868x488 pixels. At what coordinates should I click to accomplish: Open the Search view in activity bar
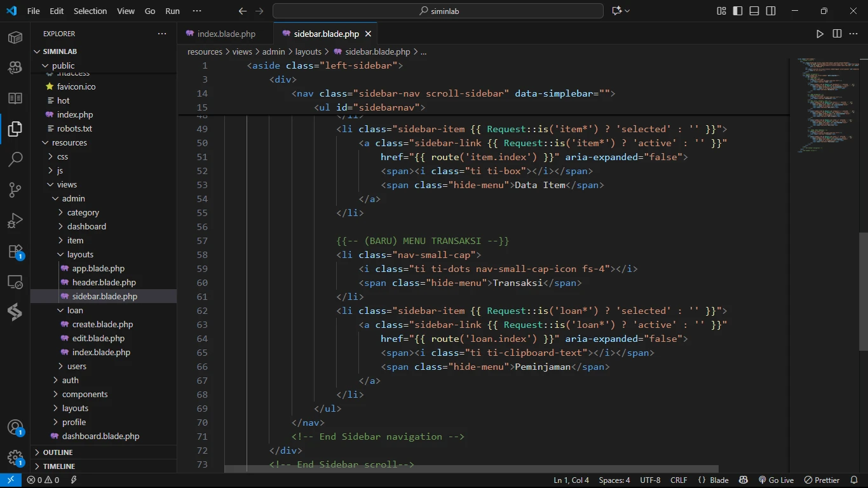click(x=15, y=159)
